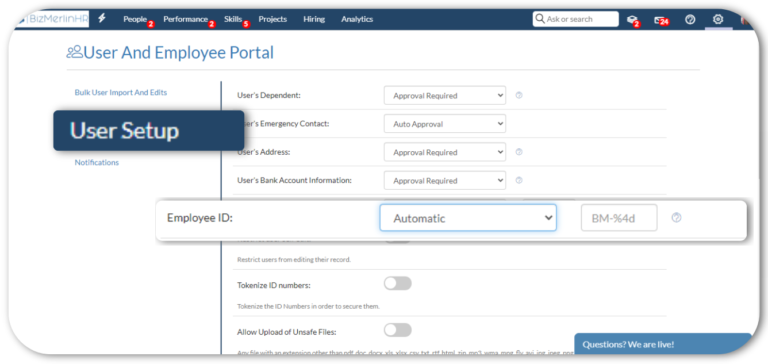Open the Questions? We are live! chat
The width and height of the screenshot is (768, 364).
coord(663,344)
